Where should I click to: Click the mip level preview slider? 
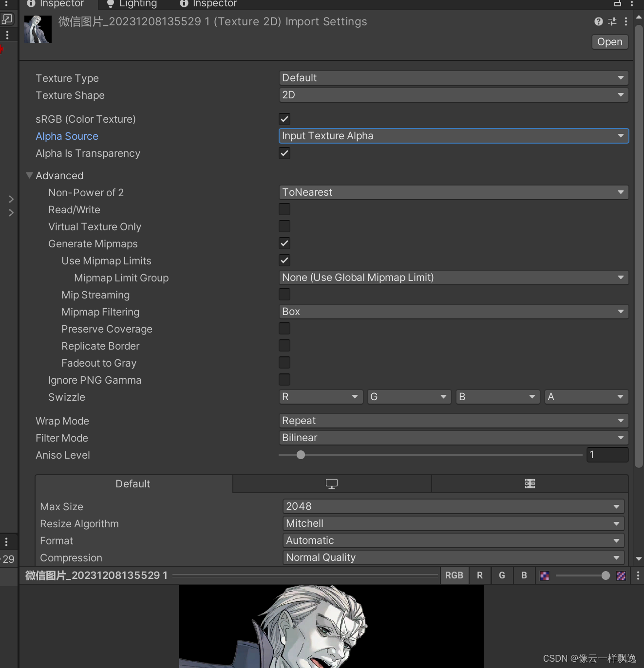click(583, 575)
